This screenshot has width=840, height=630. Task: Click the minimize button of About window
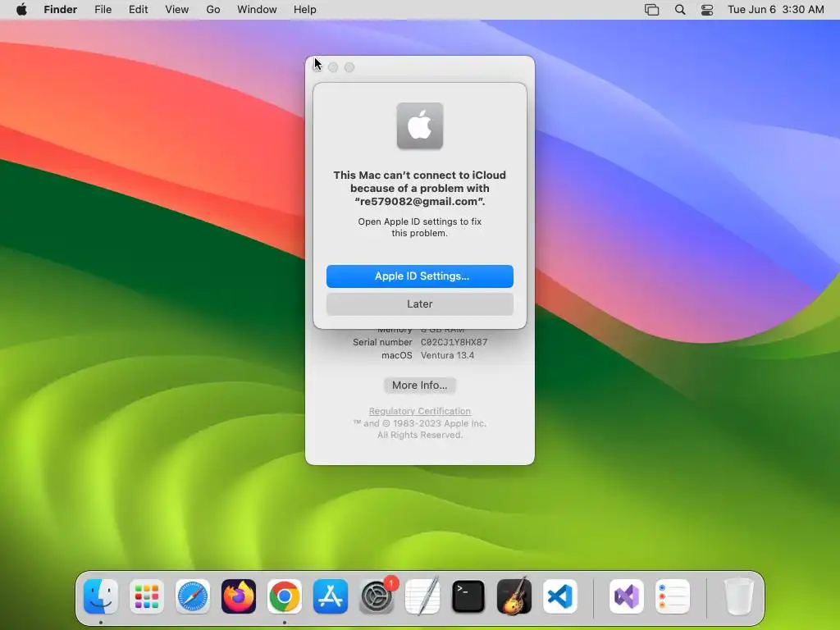coord(333,67)
